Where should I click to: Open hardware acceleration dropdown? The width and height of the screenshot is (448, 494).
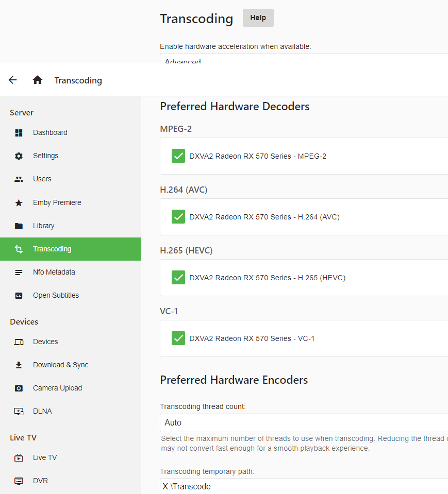pyautogui.click(x=304, y=59)
